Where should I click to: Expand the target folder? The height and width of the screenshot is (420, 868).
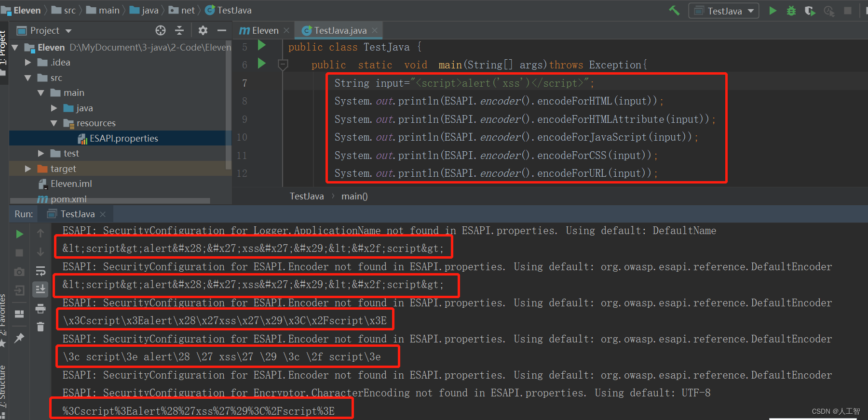tap(27, 169)
